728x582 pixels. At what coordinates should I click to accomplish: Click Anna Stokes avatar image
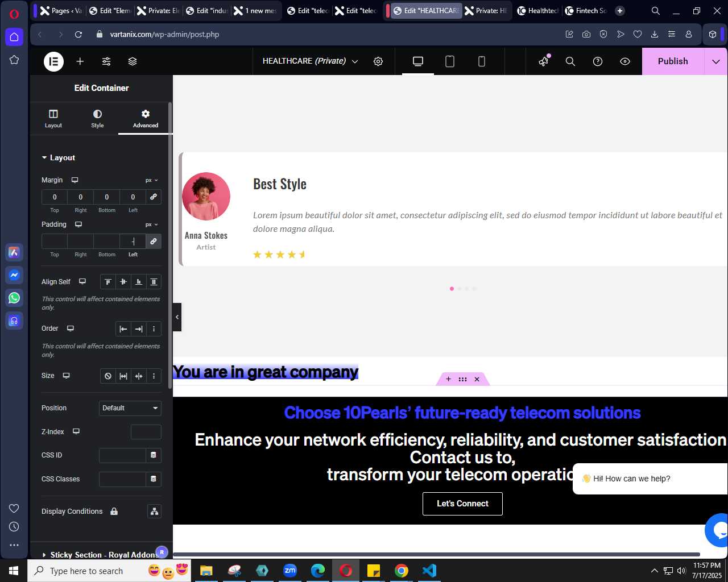(x=206, y=196)
